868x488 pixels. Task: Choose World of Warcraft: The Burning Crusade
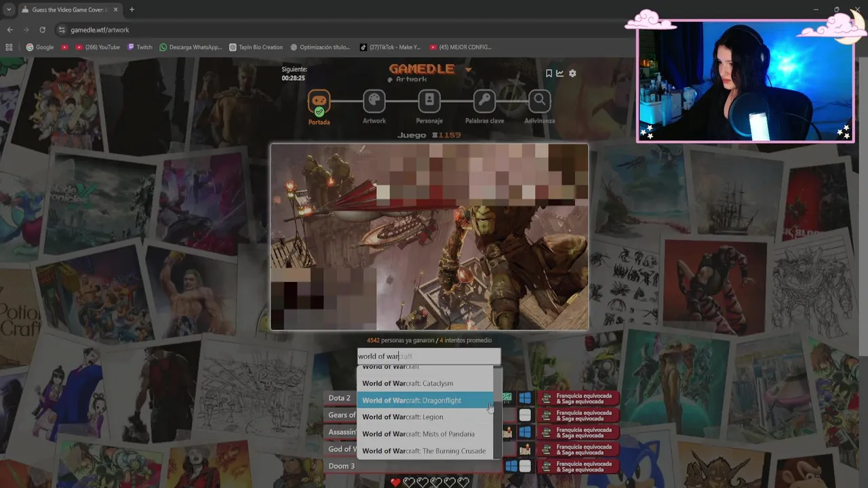pyautogui.click(x=425, y=451)
